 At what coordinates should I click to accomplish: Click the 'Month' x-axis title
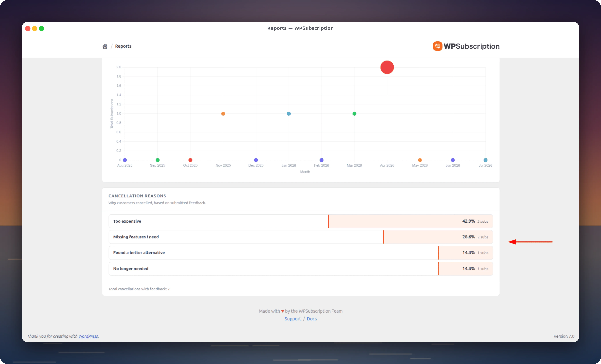[305, 172]
